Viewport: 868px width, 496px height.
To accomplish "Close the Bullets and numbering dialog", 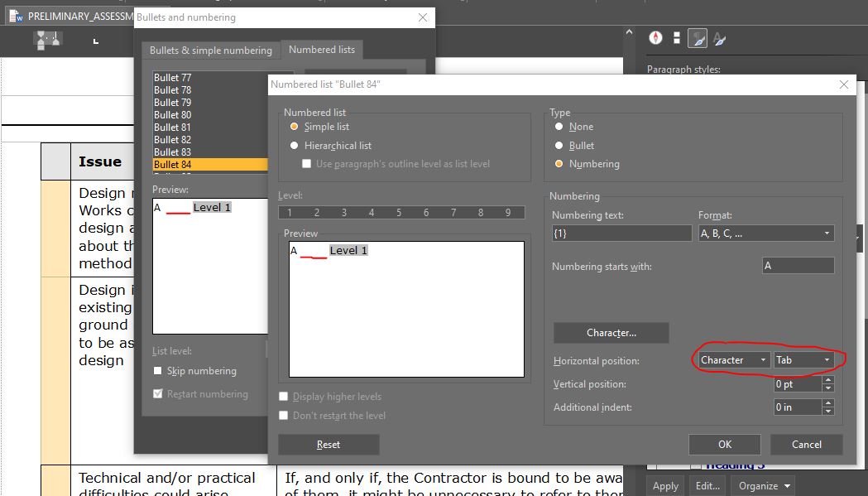I will coord(423,17).
